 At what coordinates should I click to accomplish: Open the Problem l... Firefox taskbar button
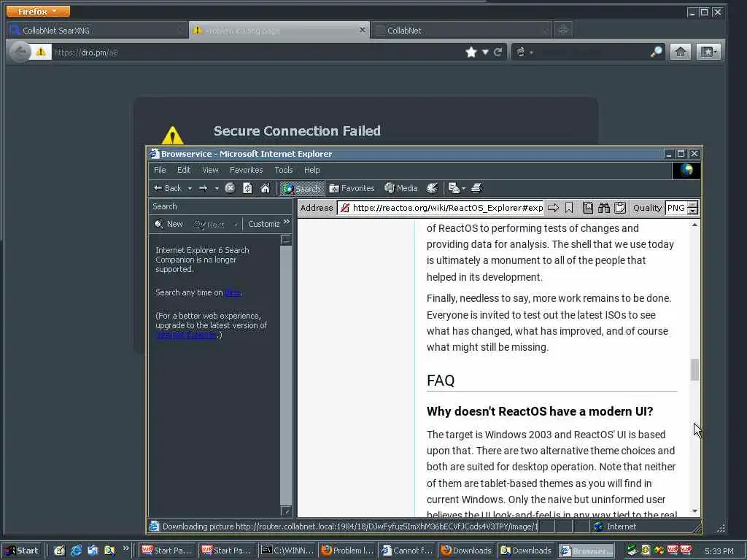pyautogui.click(x=348, y=551)
